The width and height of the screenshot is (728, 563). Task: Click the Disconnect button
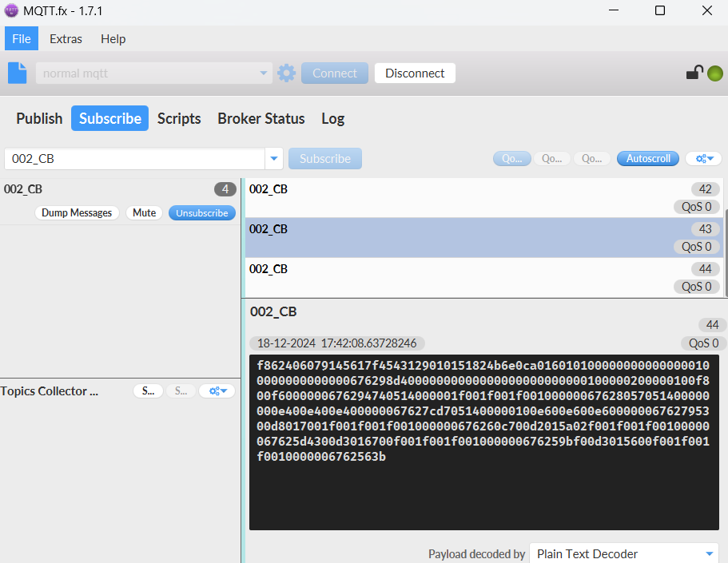click(415, 73)
